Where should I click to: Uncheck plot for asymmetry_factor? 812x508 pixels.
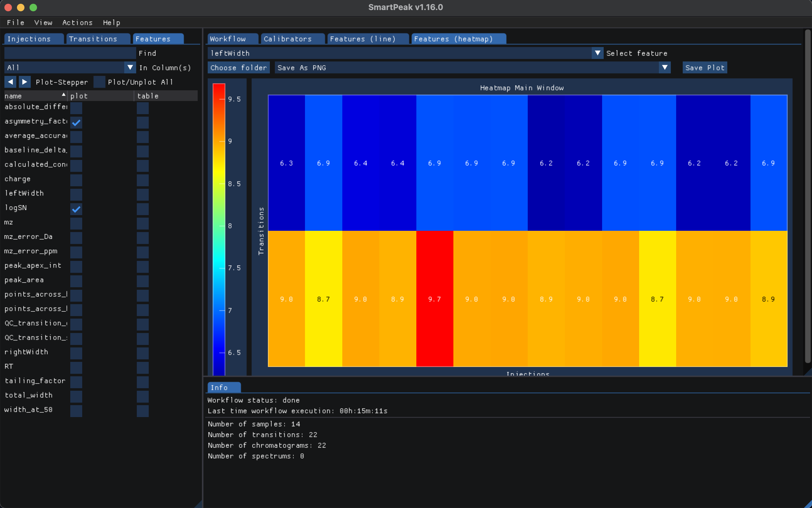point(76,123)
